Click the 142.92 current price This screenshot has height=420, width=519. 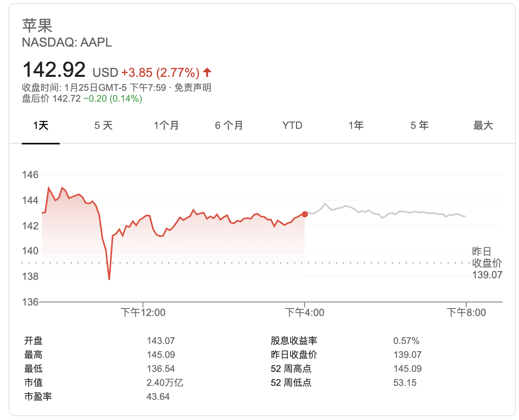(x=54, y=70)
